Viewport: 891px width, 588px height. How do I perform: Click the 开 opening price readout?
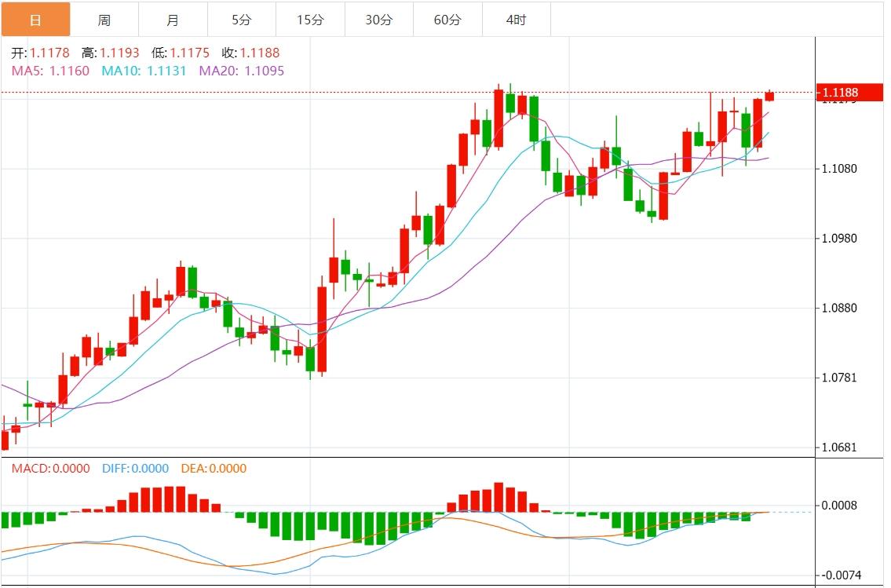tap(40, 53)
